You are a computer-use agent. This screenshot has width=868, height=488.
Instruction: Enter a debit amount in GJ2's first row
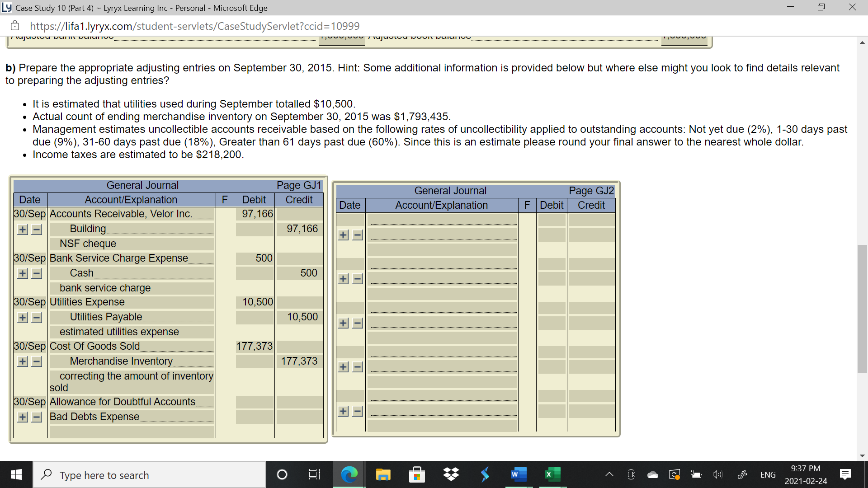click(552, 219)
